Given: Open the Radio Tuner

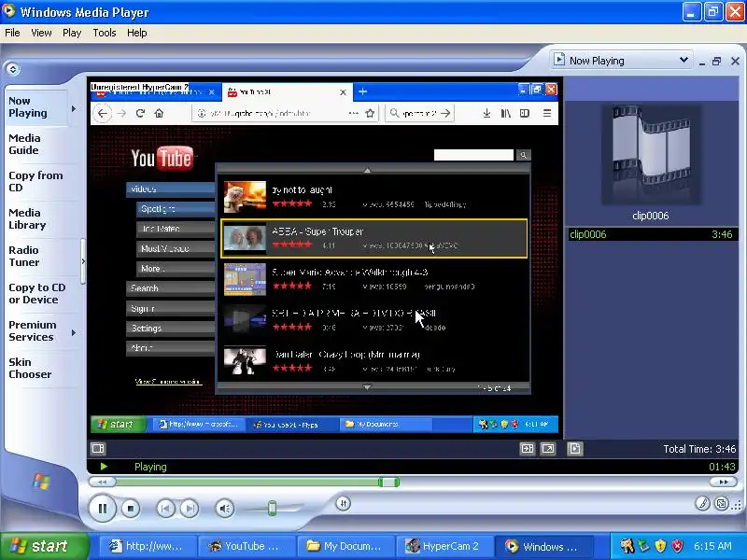Looking at the screenshot, I should [x=24, y=256].
